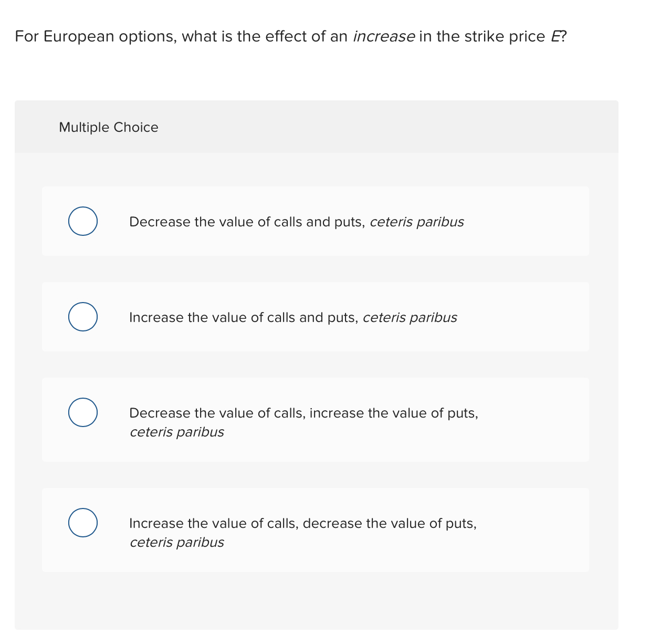This screenshot has width=650, height=644.
Task: Click the italicized word 'increase' in the question
Action: [383, 36]
